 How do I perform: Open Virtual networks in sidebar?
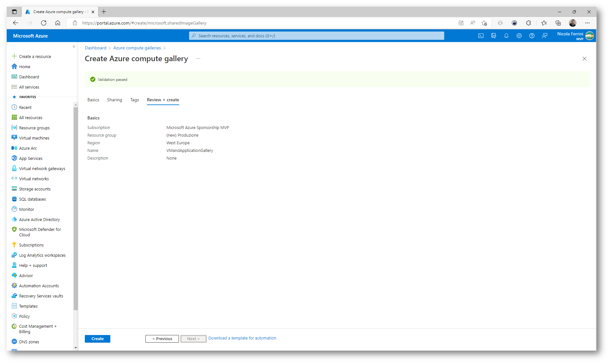pyautogui.click(x=34, y=179)
